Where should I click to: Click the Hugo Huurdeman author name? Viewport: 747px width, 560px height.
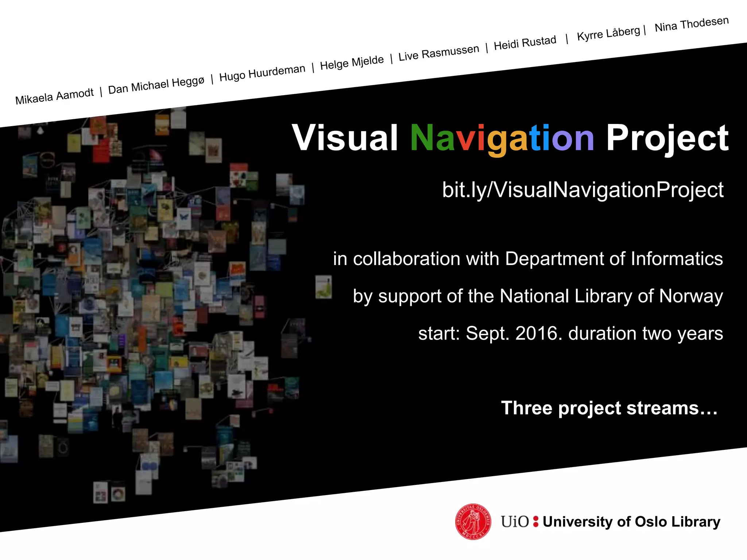(262, 73)
